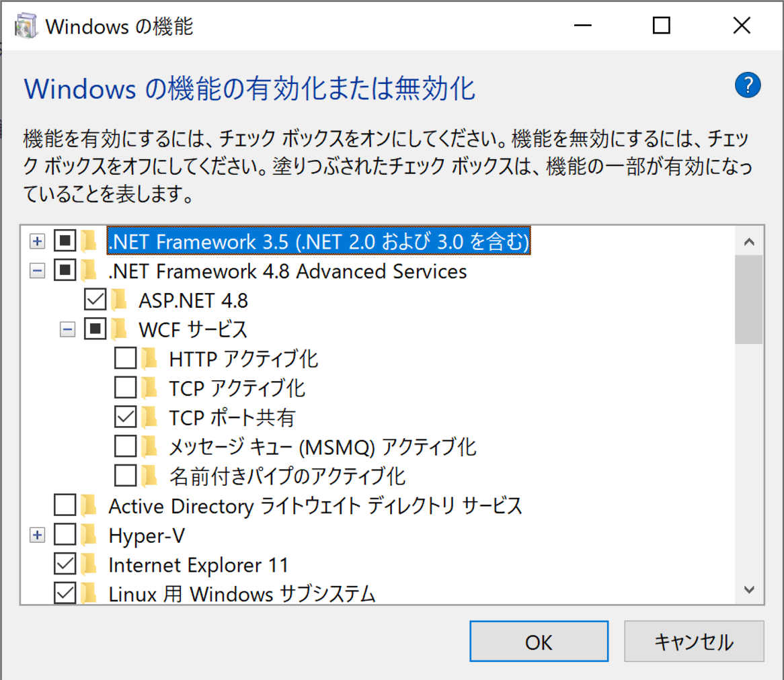Collapse .NET Framework 4.8 Advanced Services node
The image size is (784, 680).
[x=37, y=271]
